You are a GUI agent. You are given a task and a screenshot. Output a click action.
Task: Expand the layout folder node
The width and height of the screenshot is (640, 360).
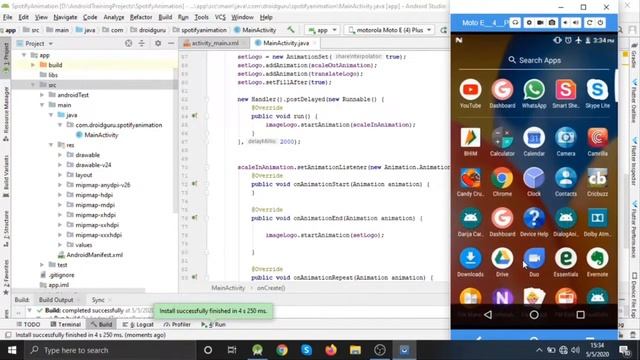pyautogui.click(x=60, y=175)
